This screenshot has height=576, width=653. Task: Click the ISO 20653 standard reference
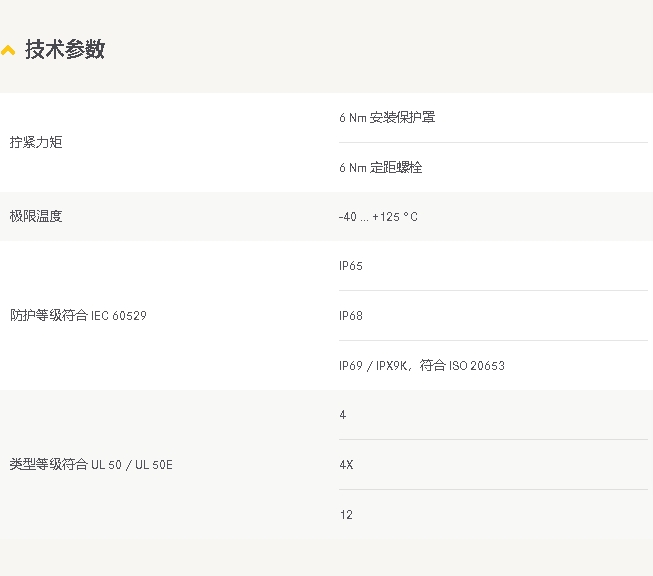[476, 366]
